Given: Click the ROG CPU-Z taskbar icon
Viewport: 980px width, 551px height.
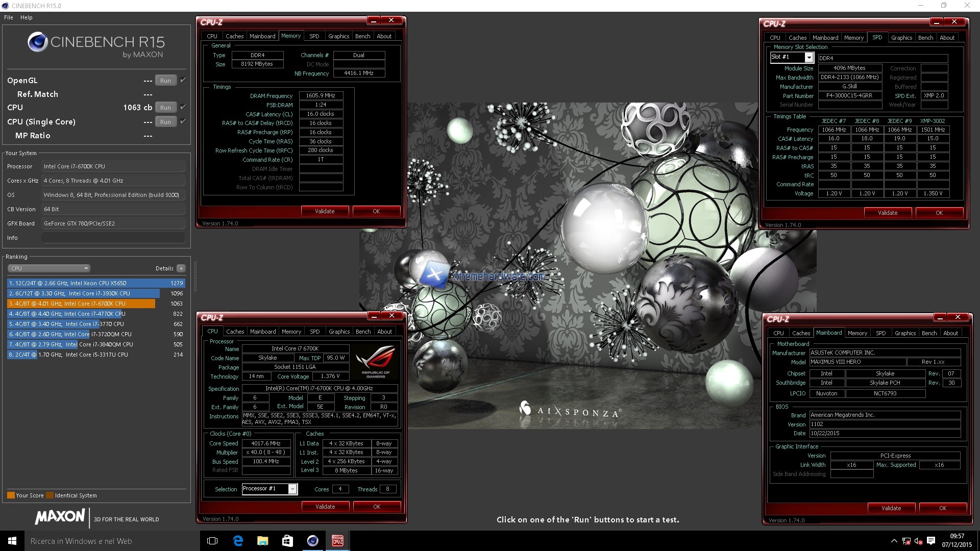Looking at the screenshot, I should (x=337, y=541).
